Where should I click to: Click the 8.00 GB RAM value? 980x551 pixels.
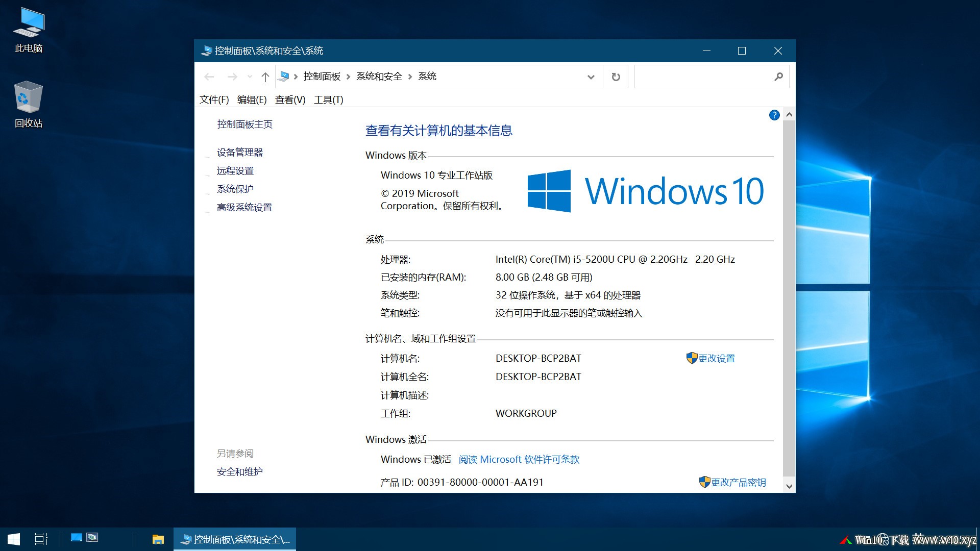[x=544, y=277]
